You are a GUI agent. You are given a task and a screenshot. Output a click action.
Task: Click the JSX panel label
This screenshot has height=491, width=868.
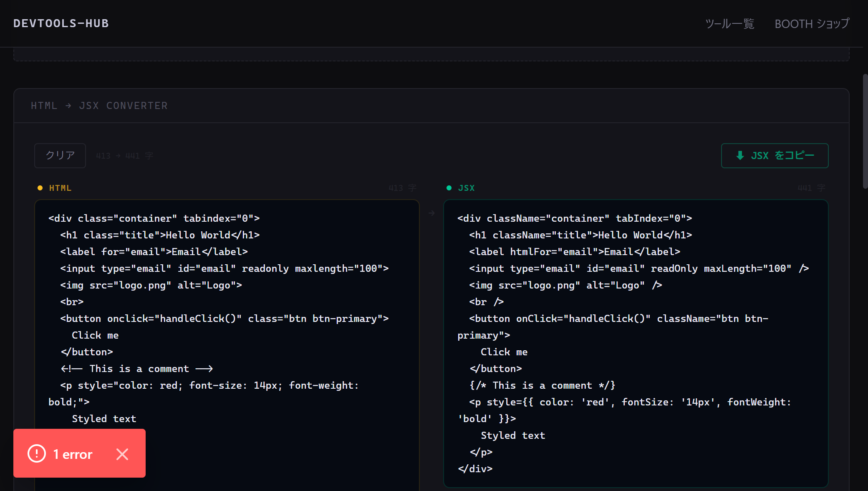(x=467, y=188)
